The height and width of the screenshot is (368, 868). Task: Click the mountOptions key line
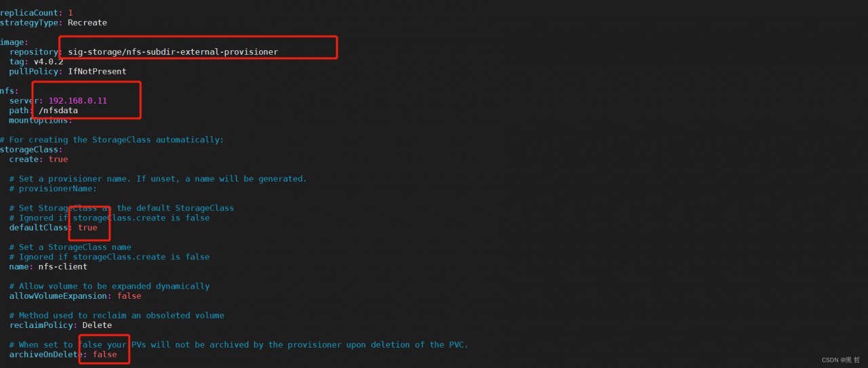pos(41,120)
